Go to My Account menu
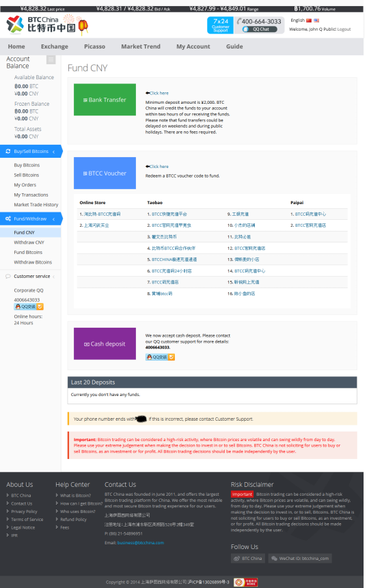The width and height of the screenshot is (369, 588). coord(193,46)
